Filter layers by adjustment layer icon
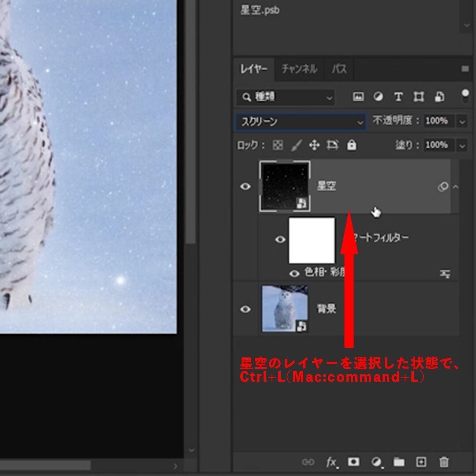This screenshot has height=476, width=476. click(378, 97)
